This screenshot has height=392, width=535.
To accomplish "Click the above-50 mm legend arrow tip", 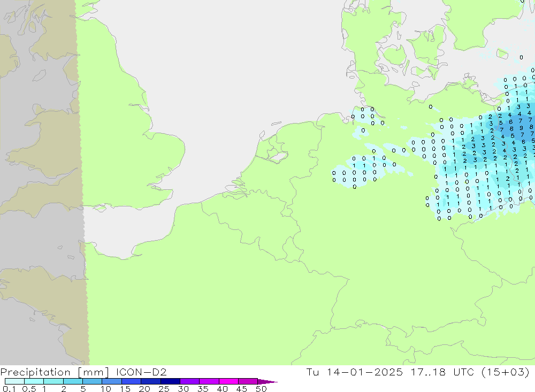I will coord(267,382).
